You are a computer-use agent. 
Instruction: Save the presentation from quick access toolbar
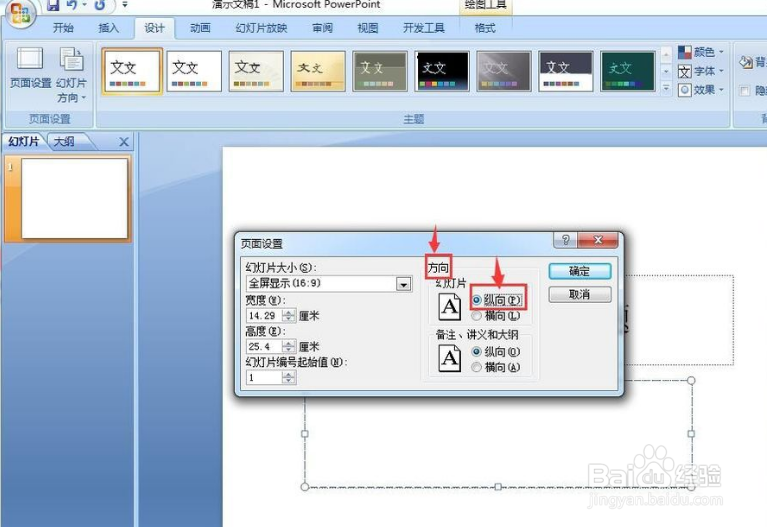[53, 5]
